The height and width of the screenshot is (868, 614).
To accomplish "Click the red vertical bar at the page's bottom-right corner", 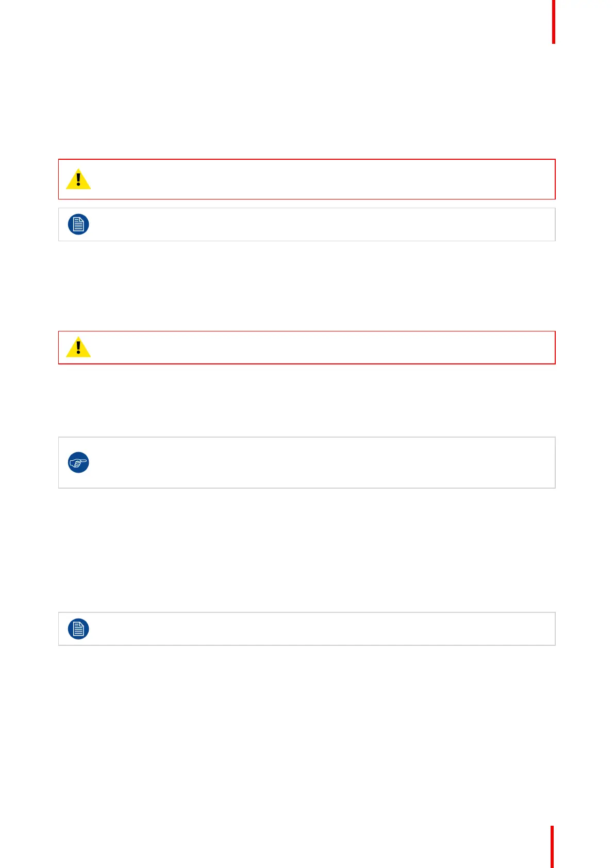I will [552, 847].
